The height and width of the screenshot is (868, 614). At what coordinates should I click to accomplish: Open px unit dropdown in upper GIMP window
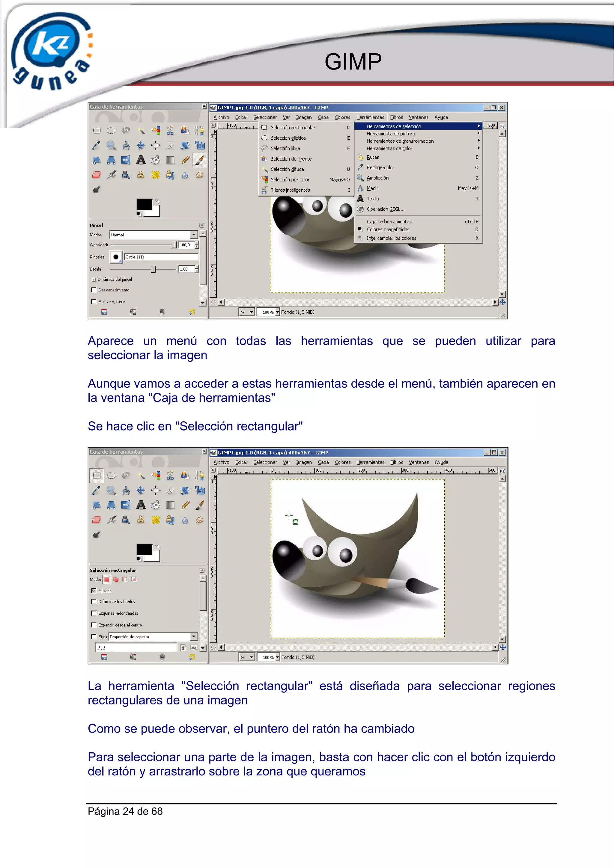(247, 312)
